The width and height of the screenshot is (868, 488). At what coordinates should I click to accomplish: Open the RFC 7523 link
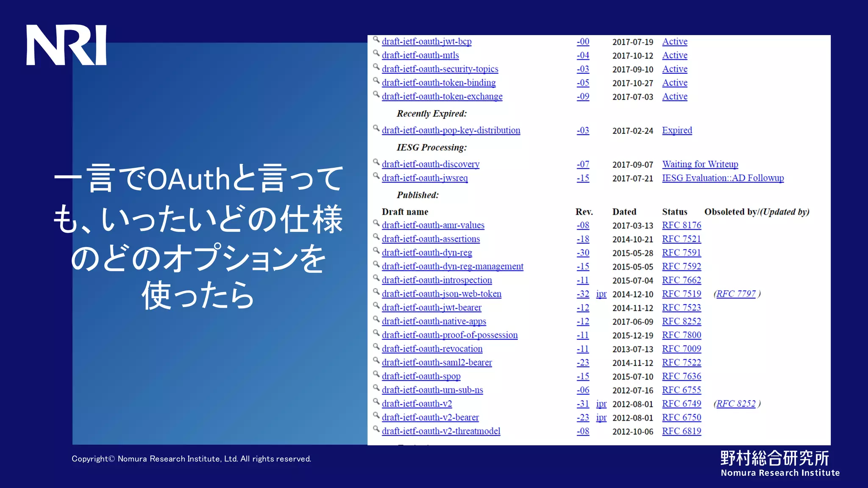pos(682,308)
